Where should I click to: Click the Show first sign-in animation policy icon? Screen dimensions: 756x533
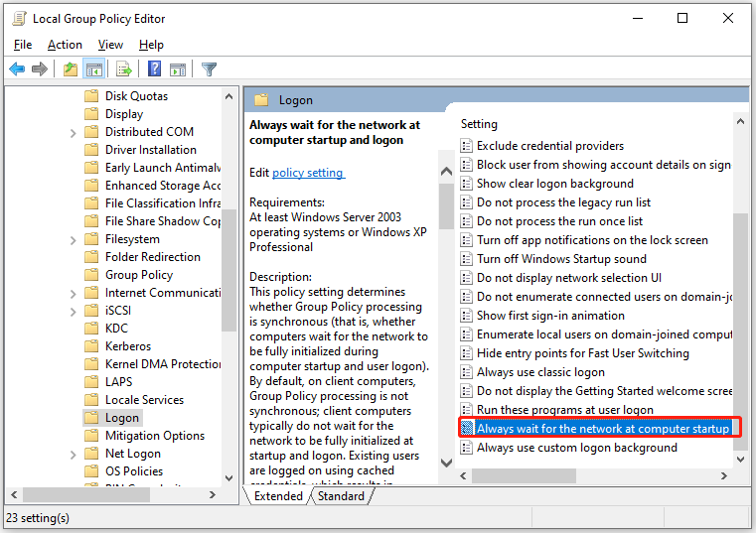coord(466,316)
